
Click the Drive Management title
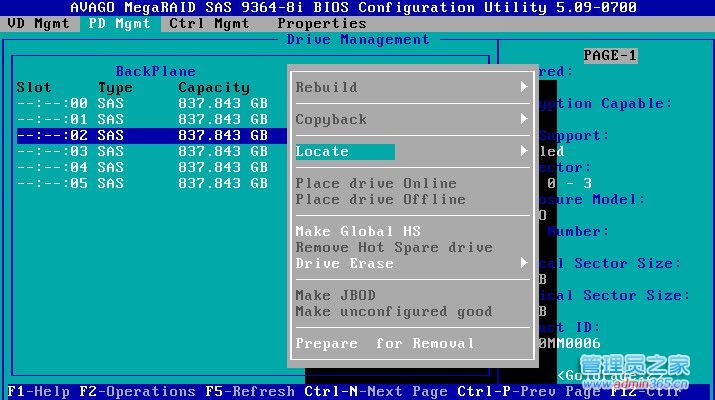tap(358, 40)
